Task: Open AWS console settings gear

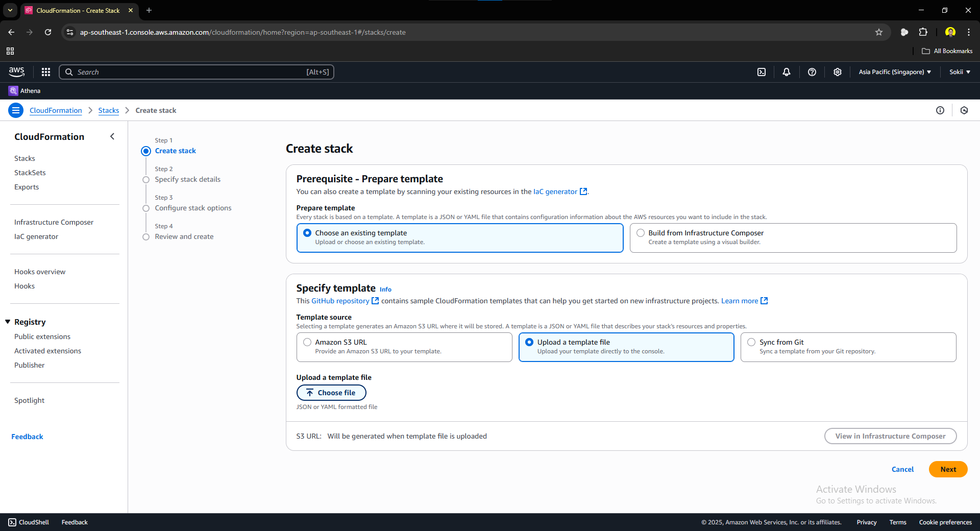Action: 838,72
